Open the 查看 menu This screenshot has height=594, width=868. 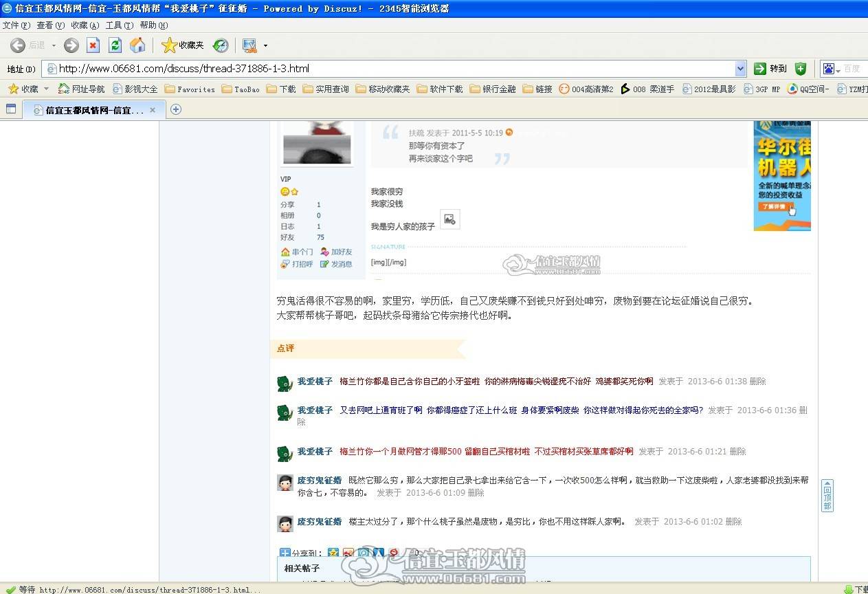[51, 25]
